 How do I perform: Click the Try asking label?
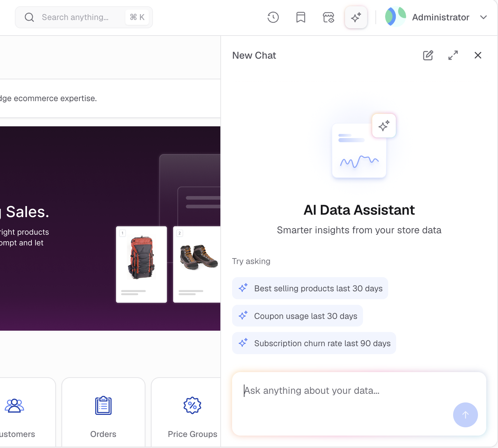point(251,261)
